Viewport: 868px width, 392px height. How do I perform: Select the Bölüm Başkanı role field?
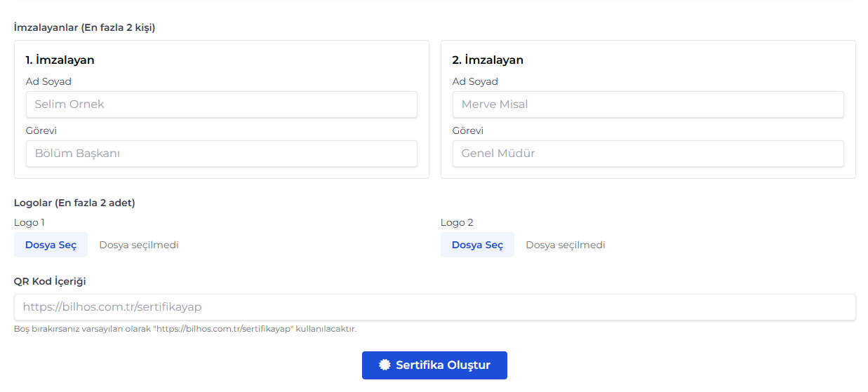click(222, 154)
